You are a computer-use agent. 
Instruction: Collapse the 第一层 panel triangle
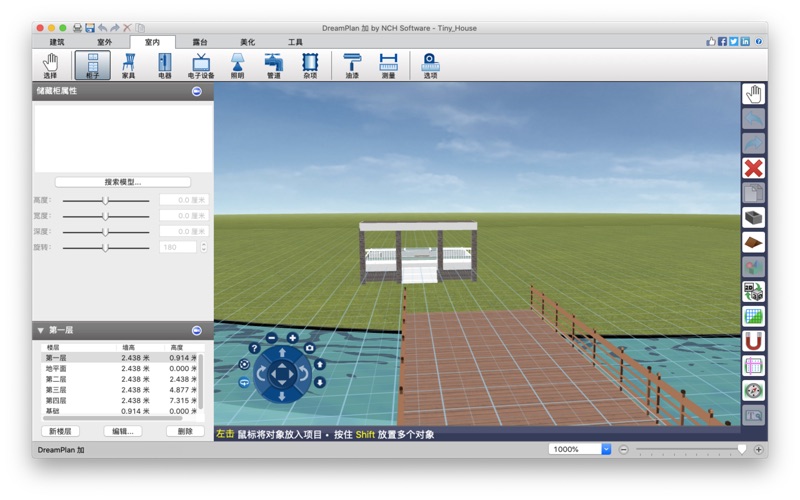click(x=41, y=330)
